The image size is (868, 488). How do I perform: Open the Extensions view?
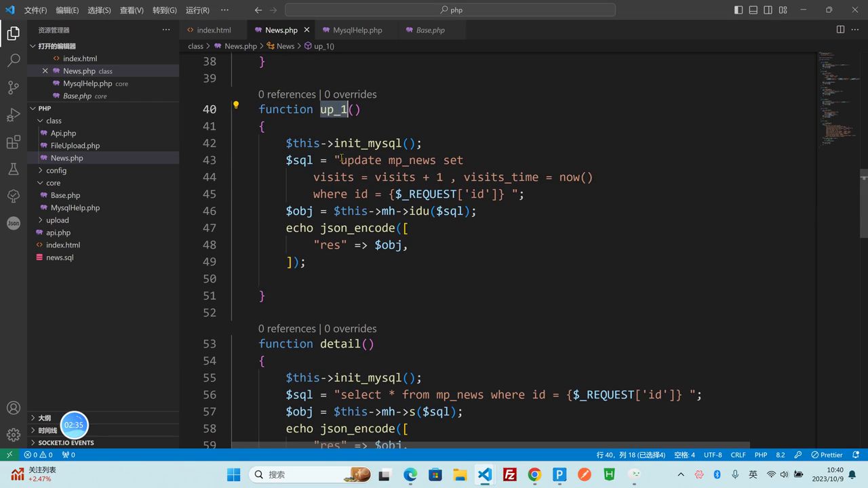(x=14, y=142)
